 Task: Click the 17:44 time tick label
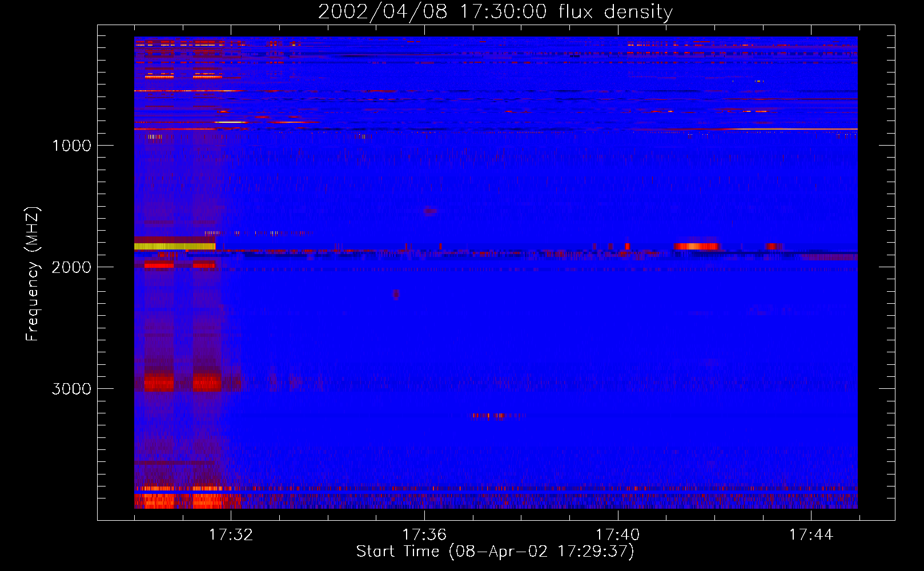tap(811, 535)
